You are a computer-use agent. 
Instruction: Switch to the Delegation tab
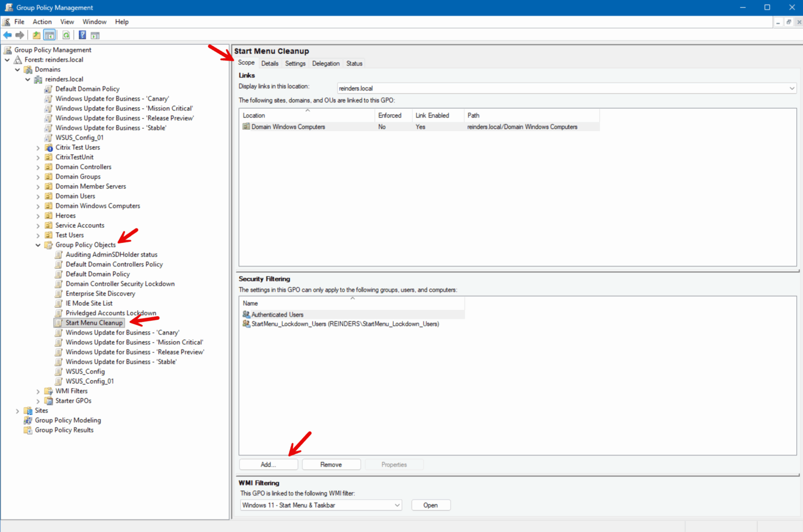point(326,63)
